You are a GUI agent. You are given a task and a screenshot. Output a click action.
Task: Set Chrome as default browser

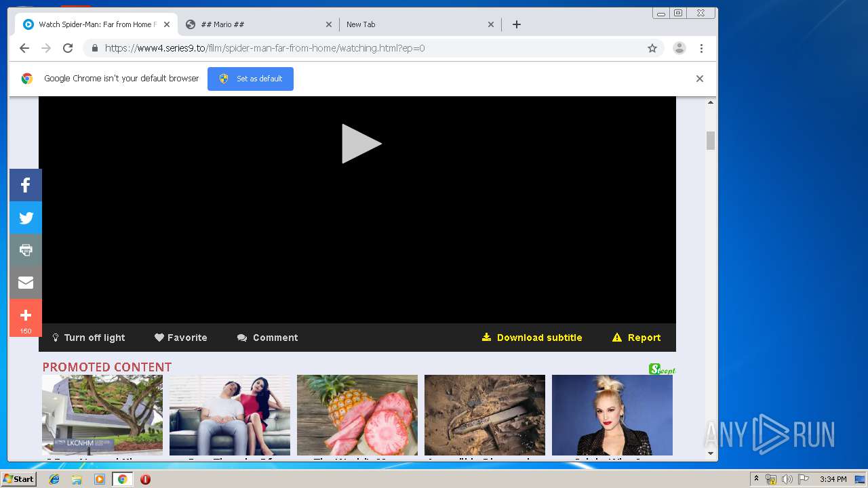251,79
